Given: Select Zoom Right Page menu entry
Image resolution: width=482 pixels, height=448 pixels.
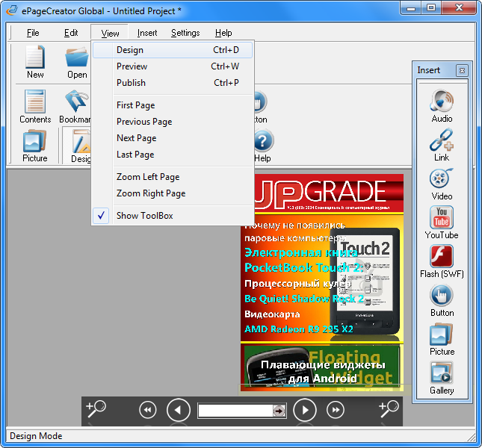Looking at the screenshot, I should [x=173, y=193].
